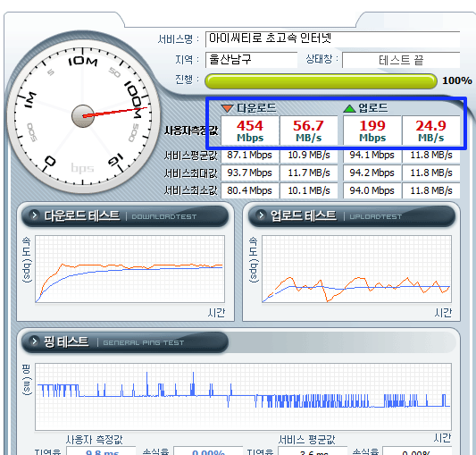Click the DOWNLOADTEST subtitle text
The image size is (476, 455).
click(164, 216)
